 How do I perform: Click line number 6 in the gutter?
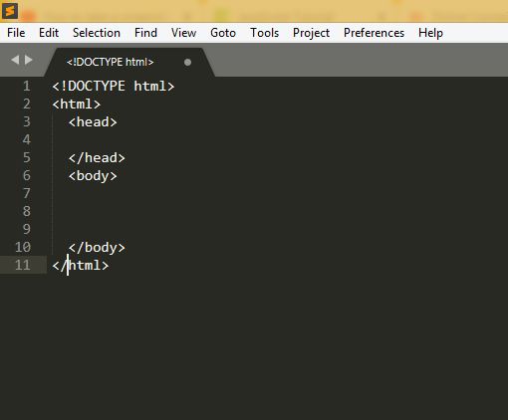coord(27,175)
